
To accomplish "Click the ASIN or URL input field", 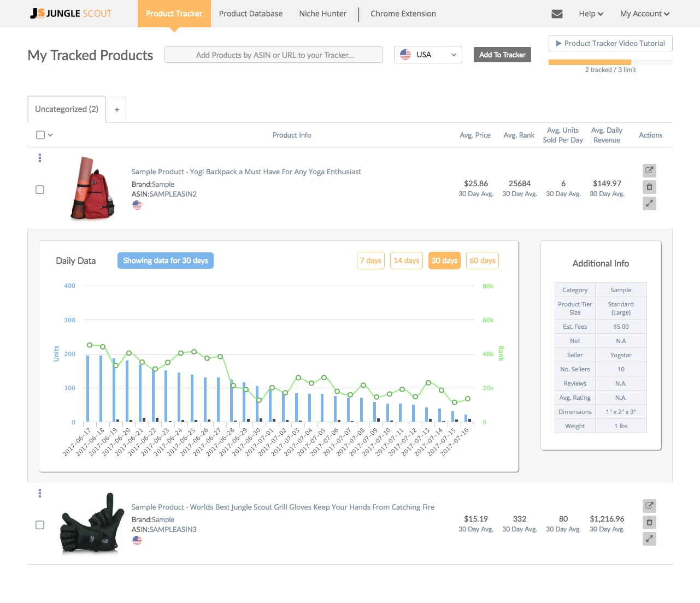I will tap(274, 55).
